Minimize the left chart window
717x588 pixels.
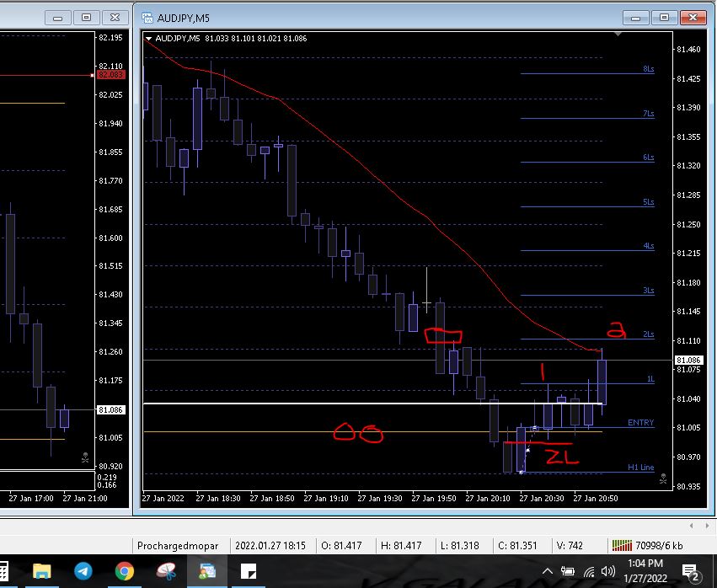[57, 18]
